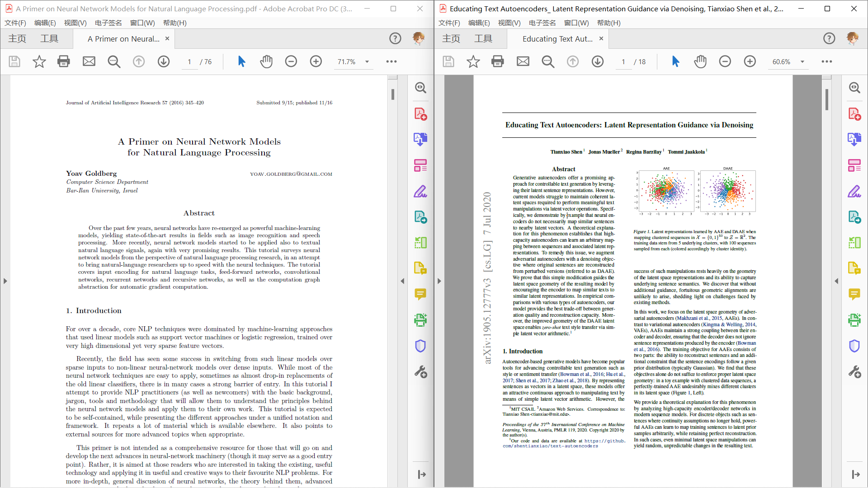868x488 pixels.
Task: Click the Help question mark button
Action: tap(395, 38)
